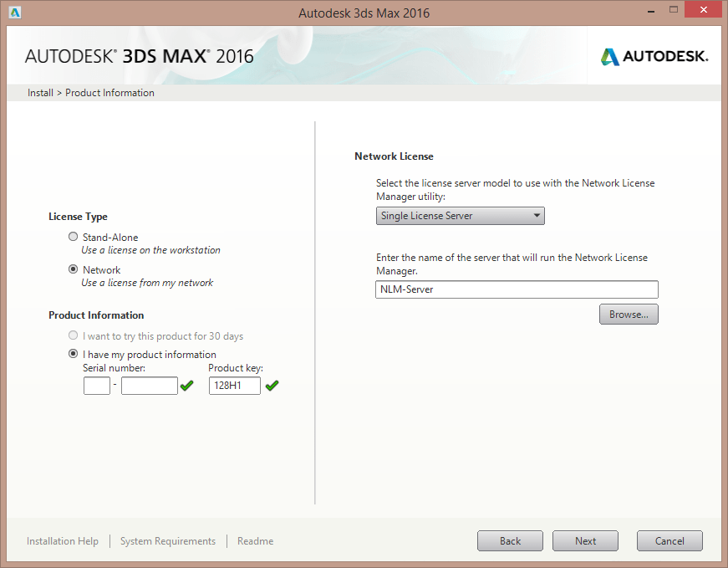
Task: View the System Requirements link
Action: 168,541
